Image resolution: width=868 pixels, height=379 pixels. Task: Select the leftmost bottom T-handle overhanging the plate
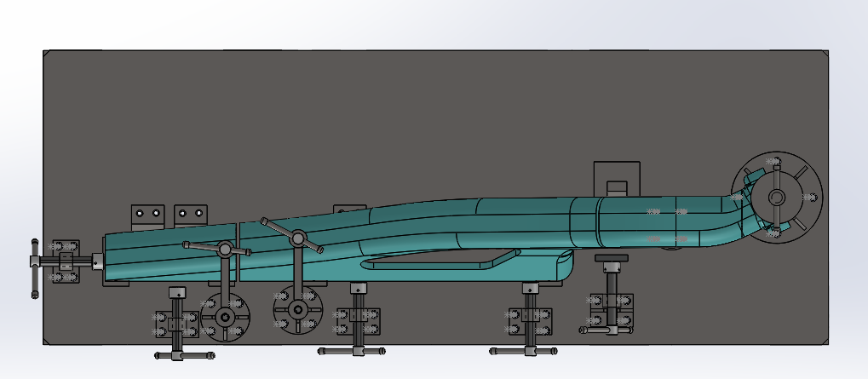pyautogui.click(x=185, y=356)
